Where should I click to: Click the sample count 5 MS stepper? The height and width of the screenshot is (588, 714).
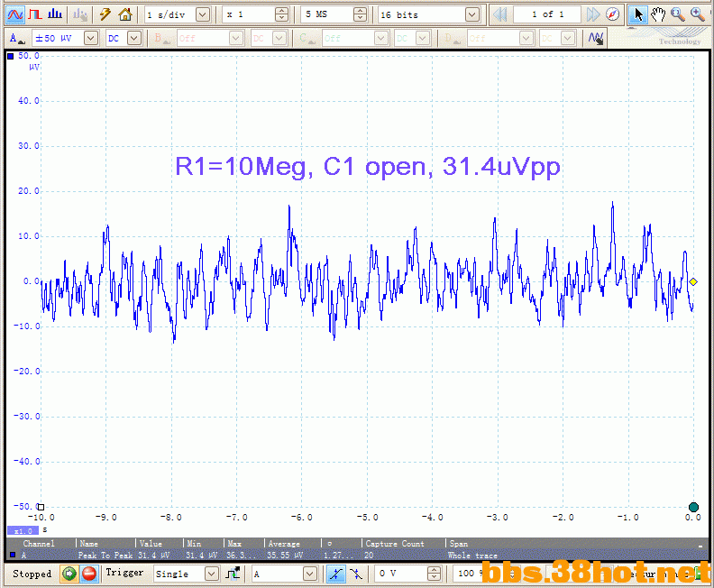coord(361,15)
